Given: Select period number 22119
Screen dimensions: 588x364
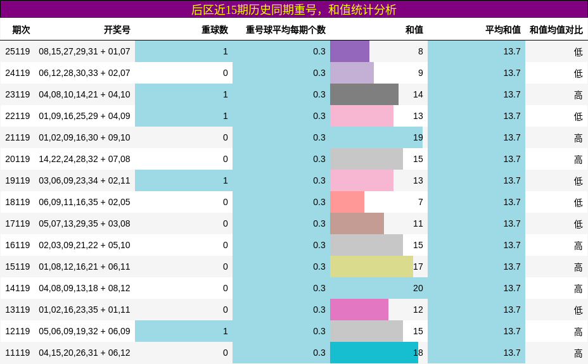Looking at the screenshot, I should point(18,116).
